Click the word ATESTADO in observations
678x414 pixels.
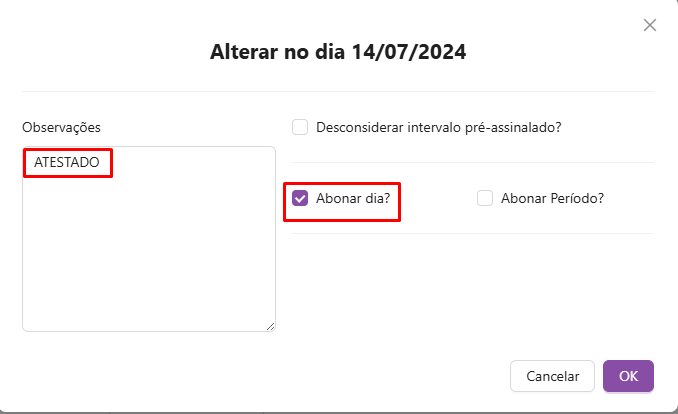[x=66, y=161]
